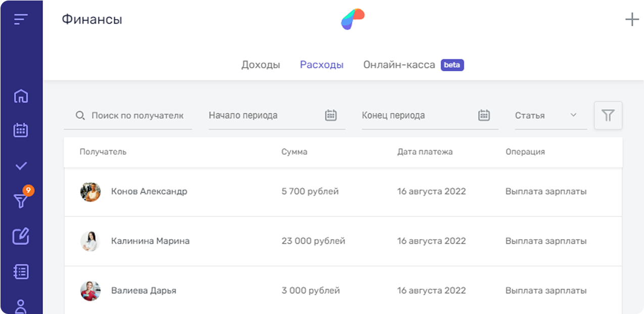Select the Расходы tab
The image size is (644, 314).
(321, 65)
